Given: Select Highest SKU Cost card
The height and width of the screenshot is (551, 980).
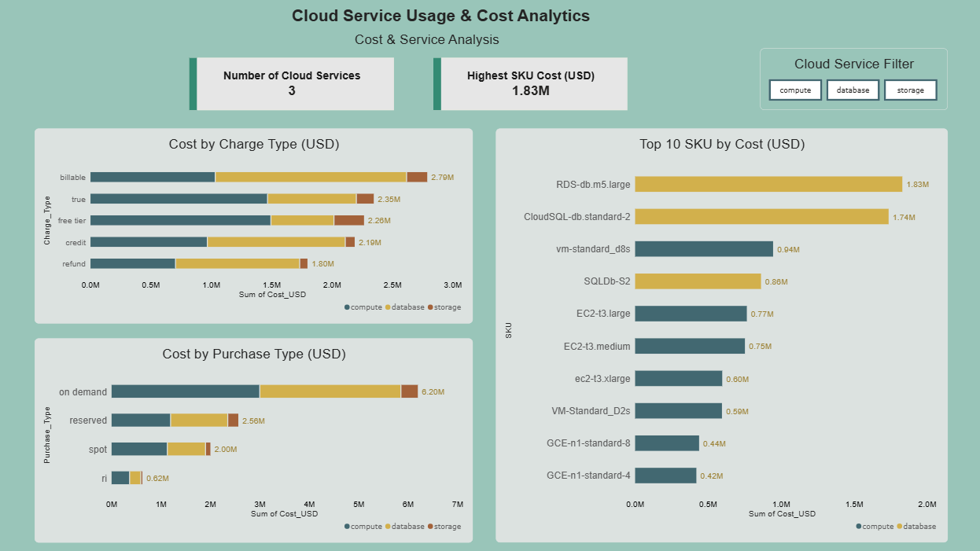Looking at the screenshot, I should click(x=531, y=83).
